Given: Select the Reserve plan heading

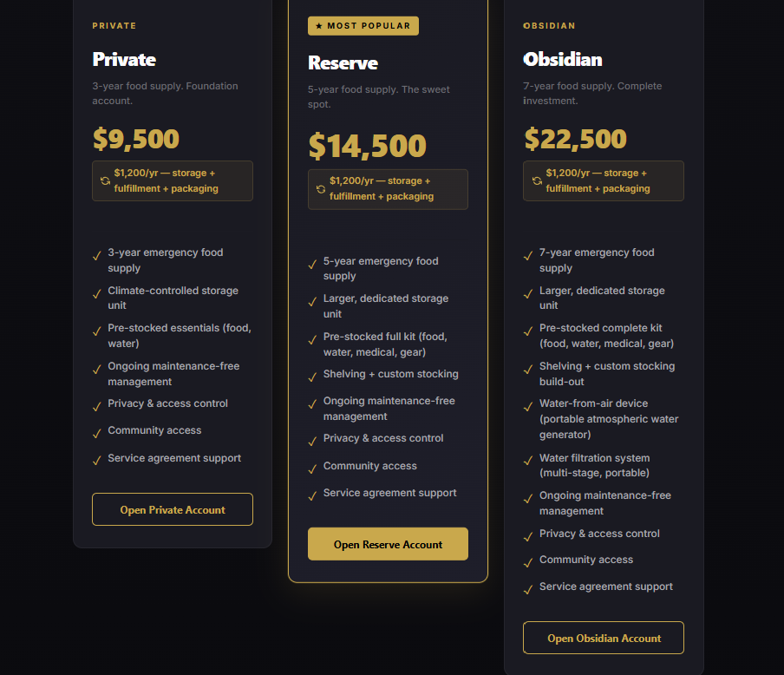Looking at the screenshot, I should [x=343, y=63].
